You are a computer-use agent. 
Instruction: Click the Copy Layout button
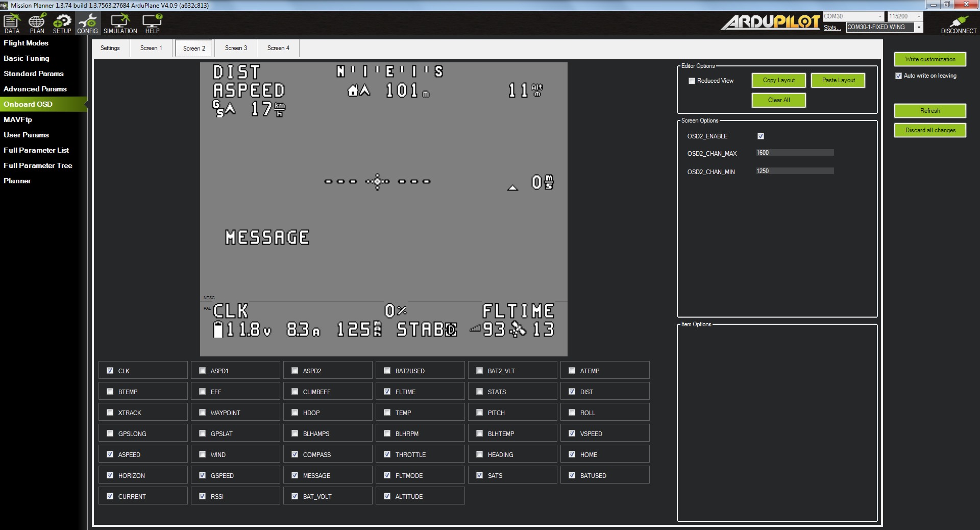[x=778, y=80]
